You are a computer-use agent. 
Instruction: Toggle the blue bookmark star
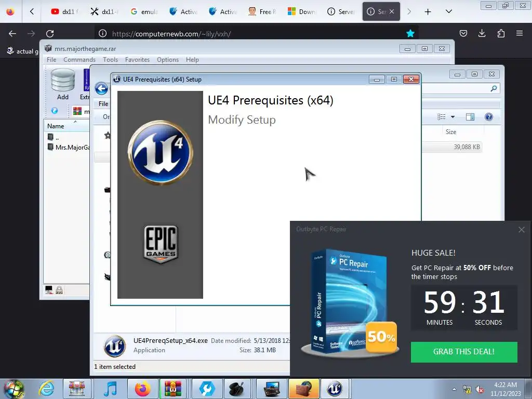tap(410, 33)
